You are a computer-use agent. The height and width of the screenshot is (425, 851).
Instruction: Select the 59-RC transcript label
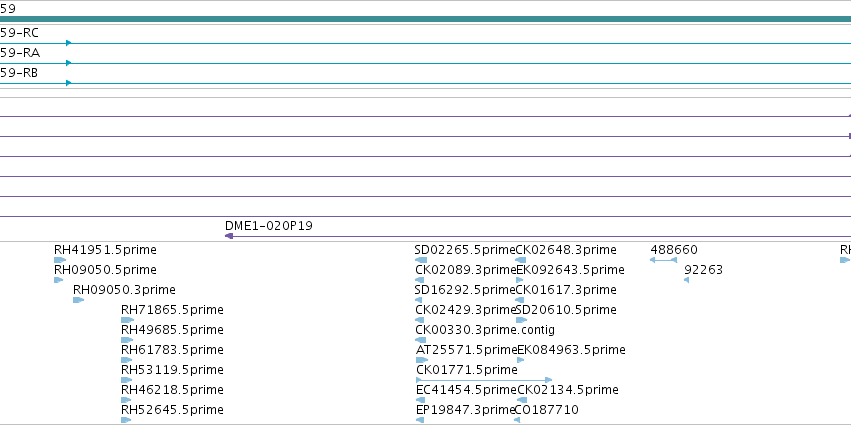pos(19,33)
